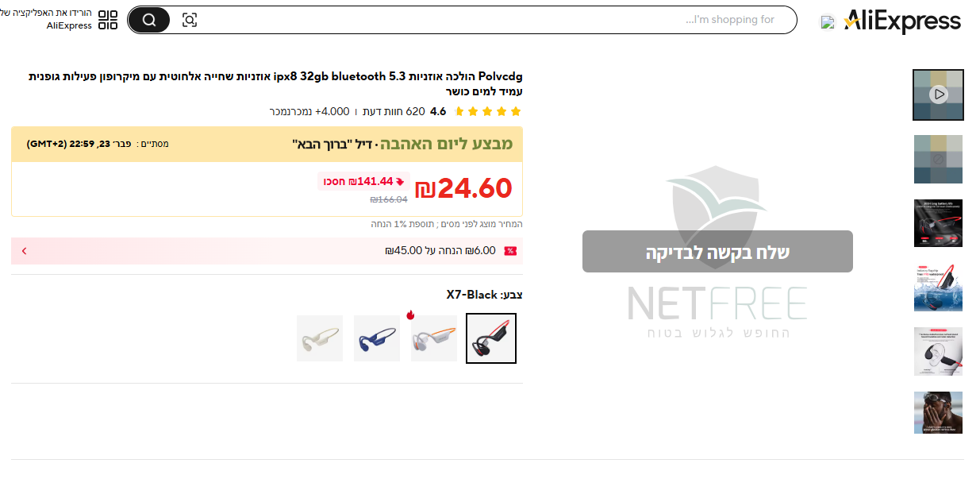Click the star rating 4.6
Viewport: 980px width, 502px height.
click(x=438, y=111)
